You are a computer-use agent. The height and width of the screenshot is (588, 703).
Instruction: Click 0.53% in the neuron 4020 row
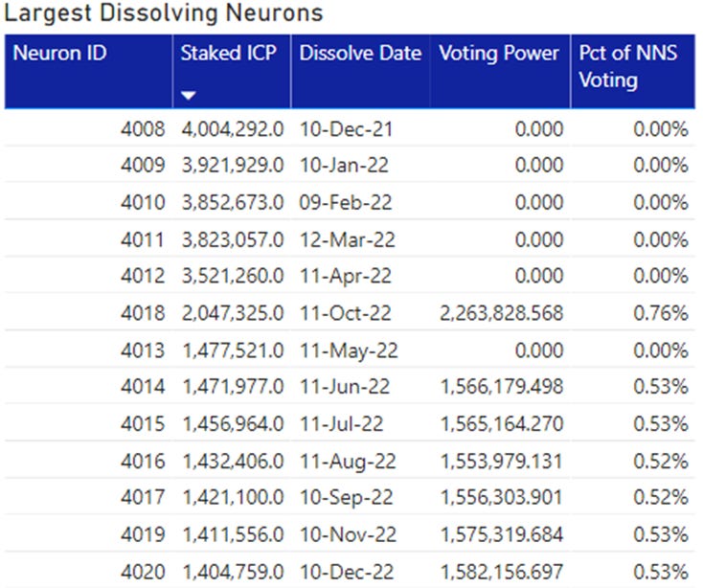point(661,572)
